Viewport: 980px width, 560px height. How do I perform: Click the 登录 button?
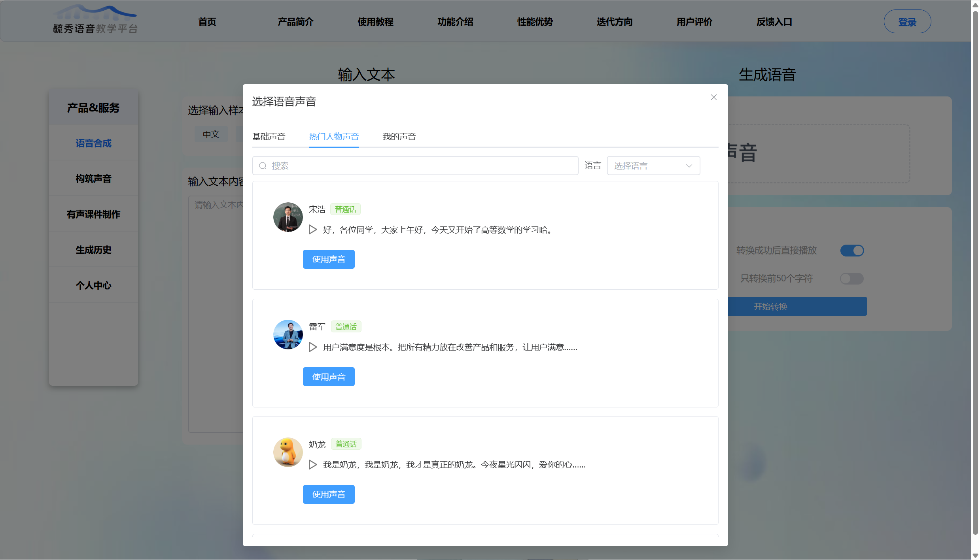point(907,21)
